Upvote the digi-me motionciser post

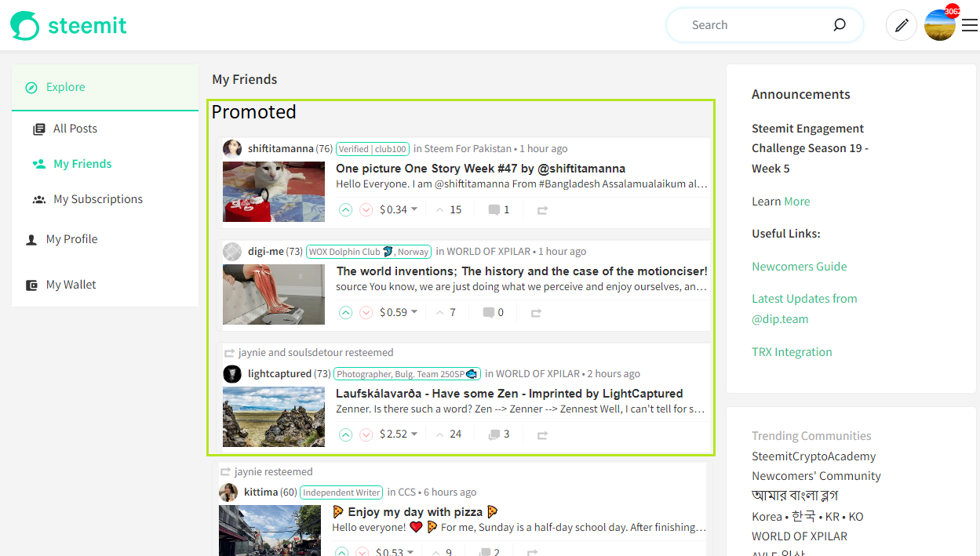tap(345, 312)
